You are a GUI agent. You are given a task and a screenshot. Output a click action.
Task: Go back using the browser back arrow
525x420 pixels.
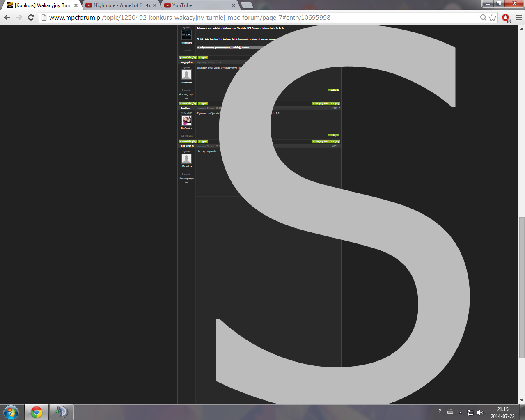(7, 17)
